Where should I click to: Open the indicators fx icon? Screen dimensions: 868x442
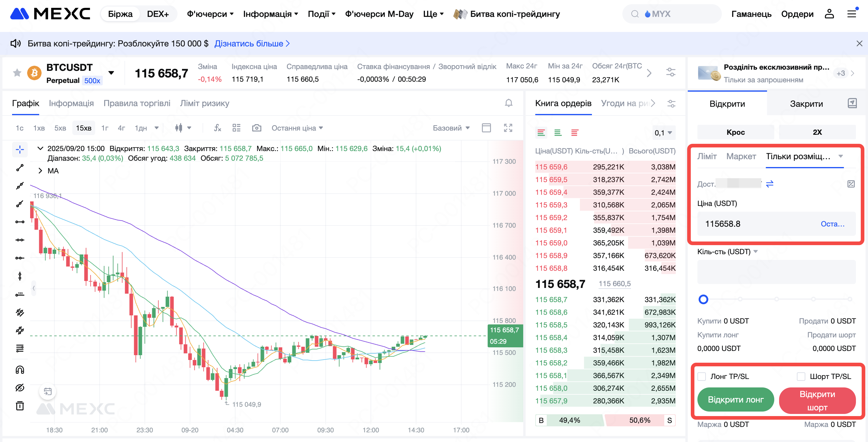click(x=218, y=128)
